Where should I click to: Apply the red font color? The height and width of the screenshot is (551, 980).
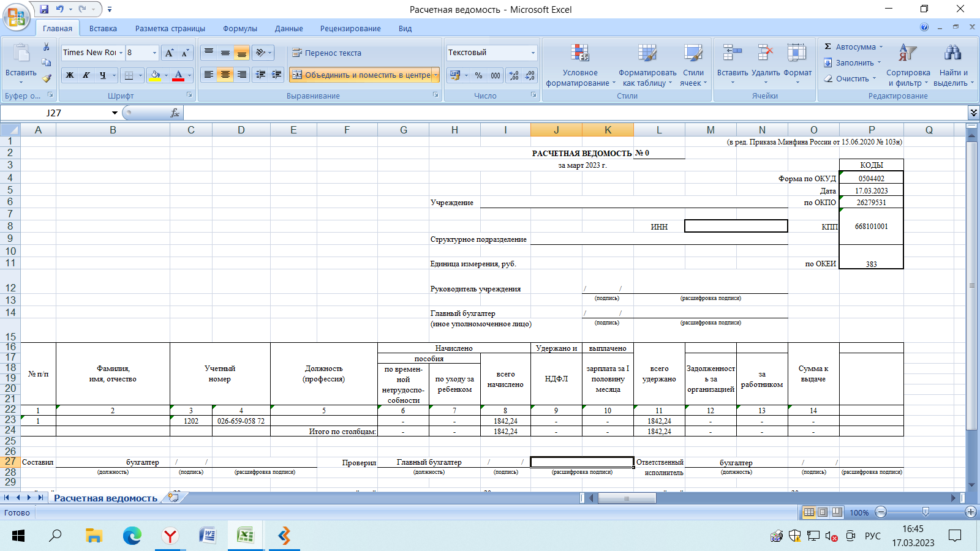pyautogui.click(x=178, y=75)
